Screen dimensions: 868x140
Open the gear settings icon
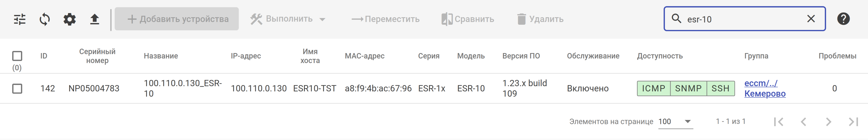(69, 19)
